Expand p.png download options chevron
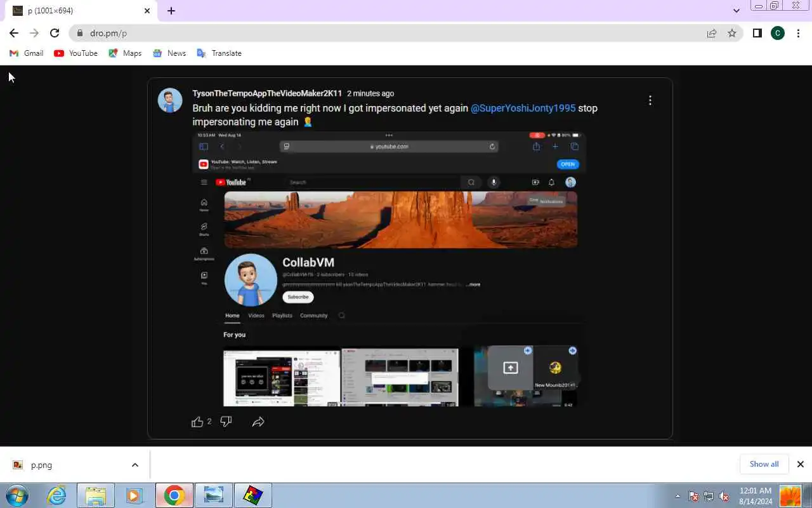The image size is (812, 508). pyautogui.click(x=134, y=465)
